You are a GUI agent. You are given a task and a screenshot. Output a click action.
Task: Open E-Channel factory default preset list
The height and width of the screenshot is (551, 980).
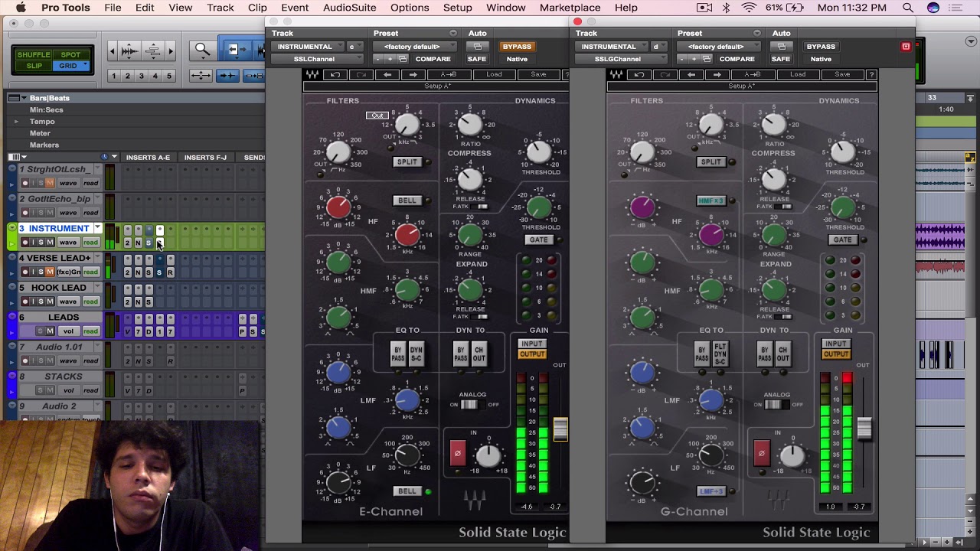(x=414, y=47)
